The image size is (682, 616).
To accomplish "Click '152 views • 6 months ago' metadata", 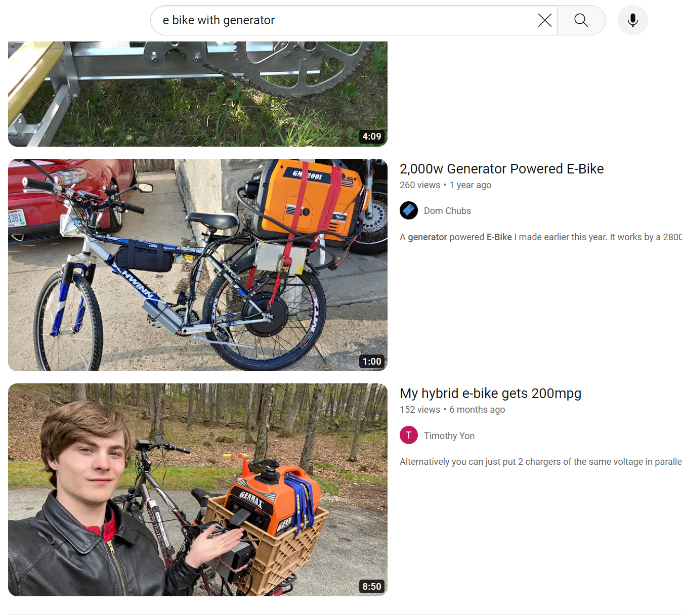I will click(x=452, y=410).
